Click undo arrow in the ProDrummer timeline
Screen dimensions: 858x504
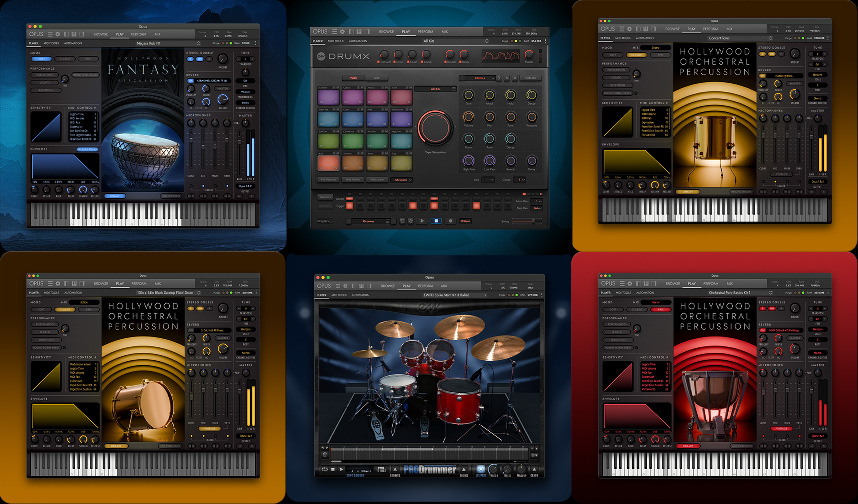(x=323, y=448)
